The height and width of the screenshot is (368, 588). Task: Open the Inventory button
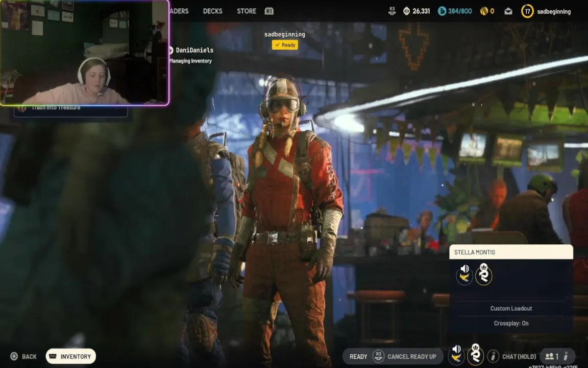[x=71, y=356]
